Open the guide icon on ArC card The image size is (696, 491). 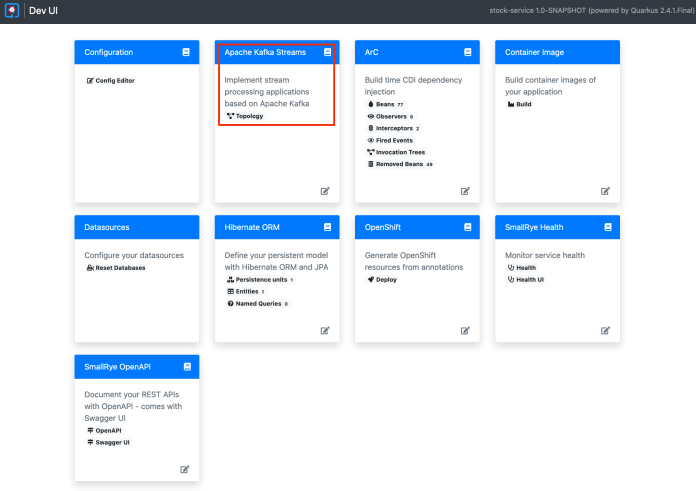(467, 52)
